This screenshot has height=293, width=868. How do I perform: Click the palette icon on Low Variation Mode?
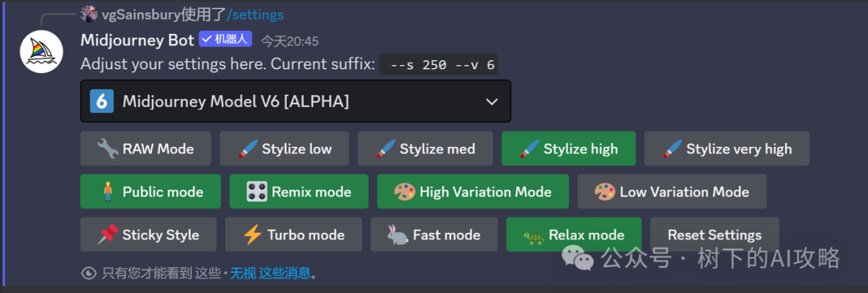click(x=604, y=192)
